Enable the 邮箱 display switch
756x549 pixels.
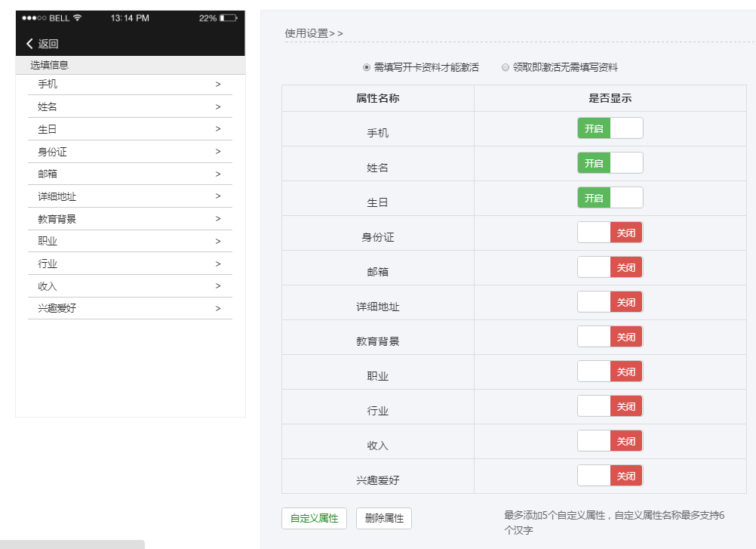coord(610,267)
